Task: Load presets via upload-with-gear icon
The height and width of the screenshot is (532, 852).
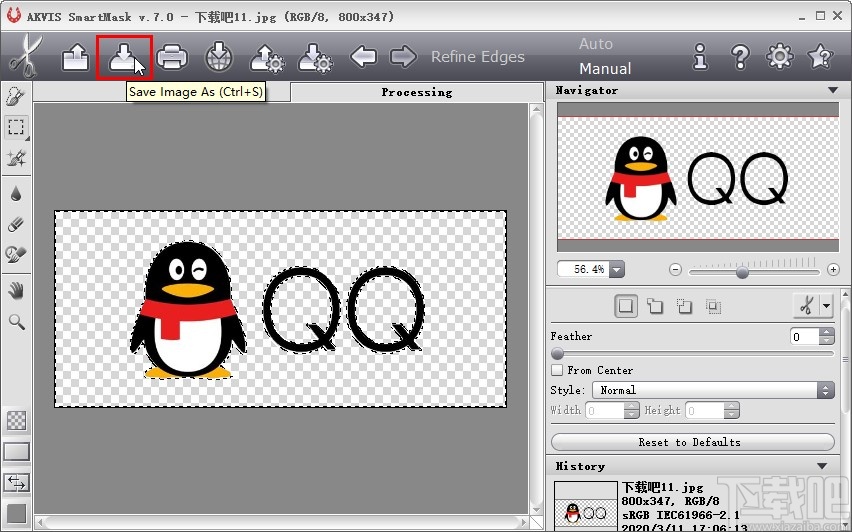Action: 266,58
